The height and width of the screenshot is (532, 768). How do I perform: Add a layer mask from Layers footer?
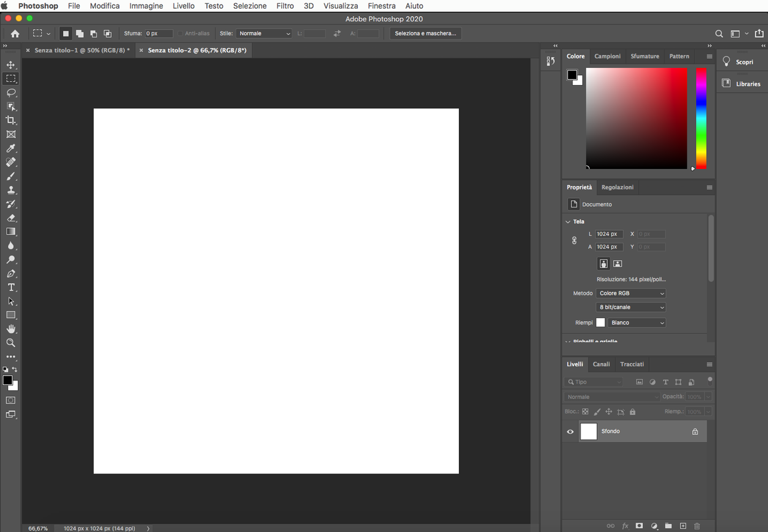click(639, 525)
